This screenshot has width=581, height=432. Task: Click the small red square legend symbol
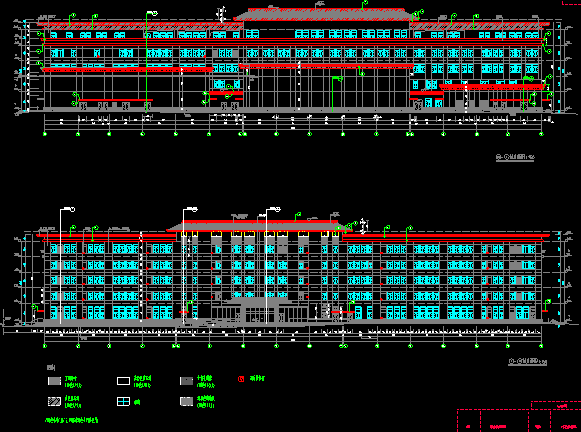pos(241,379)
